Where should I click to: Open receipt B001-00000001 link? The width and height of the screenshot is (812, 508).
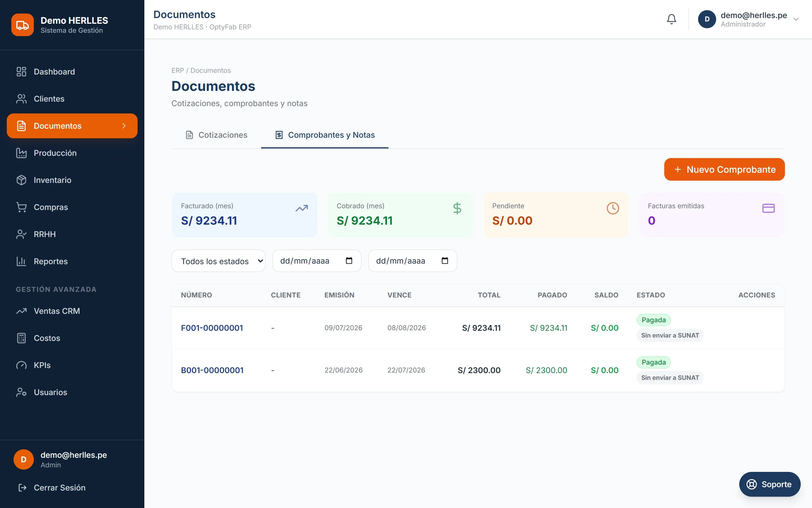click(212, 370)
